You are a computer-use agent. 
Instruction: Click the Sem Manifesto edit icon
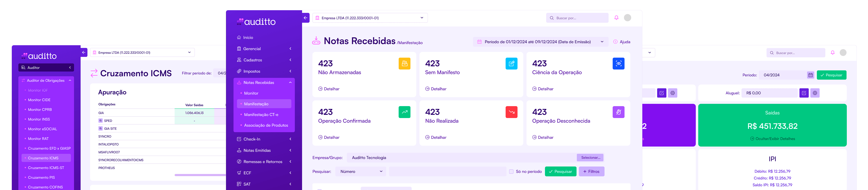tap(511, 64)
